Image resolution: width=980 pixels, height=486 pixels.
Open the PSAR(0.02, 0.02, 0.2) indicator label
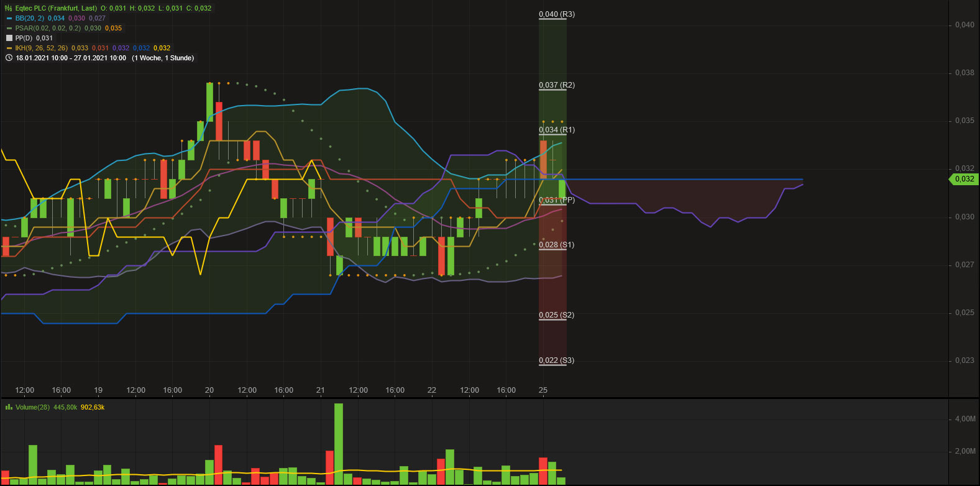(x=48, y=28)
